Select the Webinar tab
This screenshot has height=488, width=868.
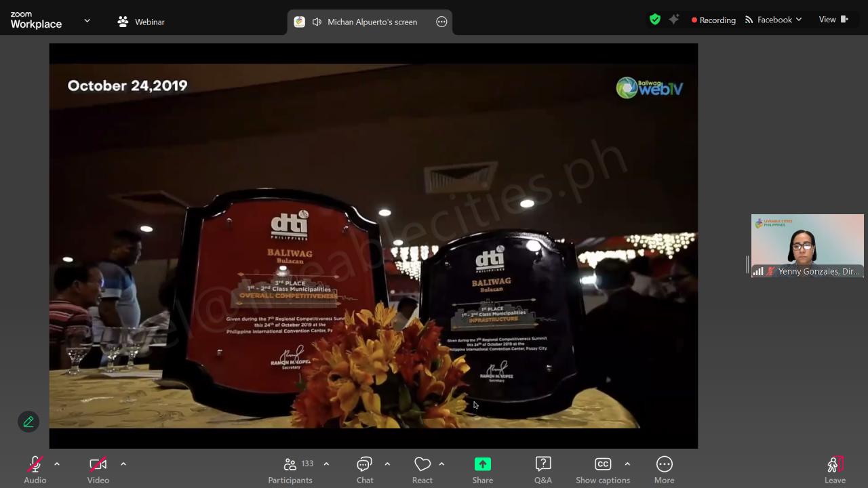(141, 22)
